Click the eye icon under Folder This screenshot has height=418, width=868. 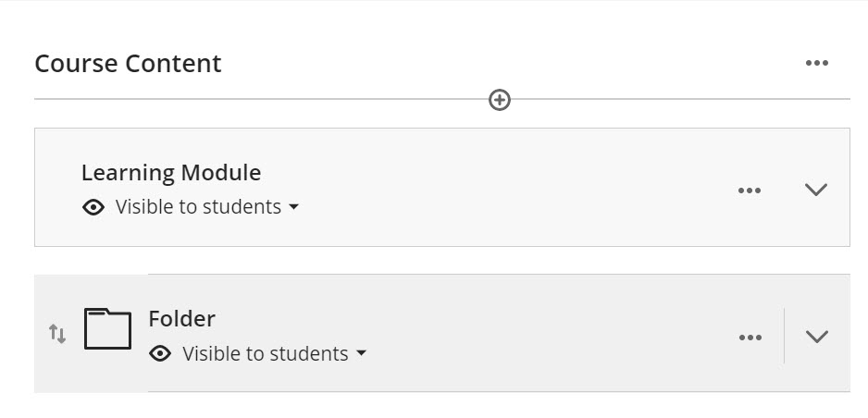tap(160, 354)
